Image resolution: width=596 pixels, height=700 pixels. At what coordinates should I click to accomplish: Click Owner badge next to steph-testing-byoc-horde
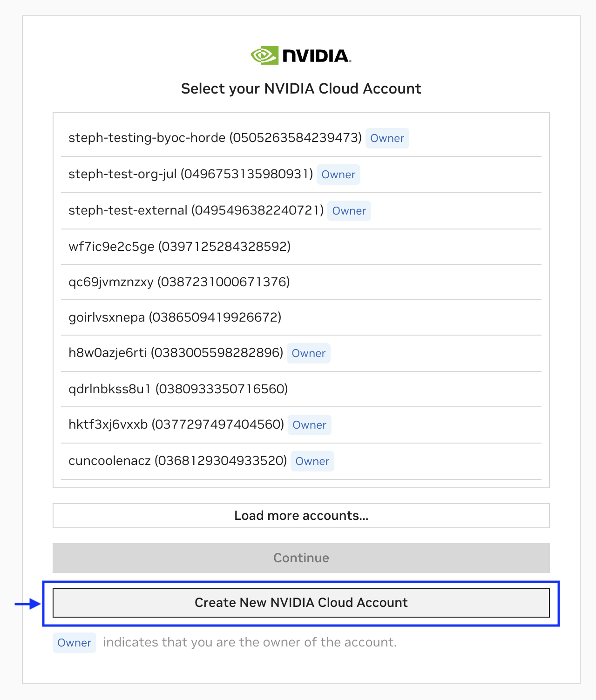tap(387, 138)
